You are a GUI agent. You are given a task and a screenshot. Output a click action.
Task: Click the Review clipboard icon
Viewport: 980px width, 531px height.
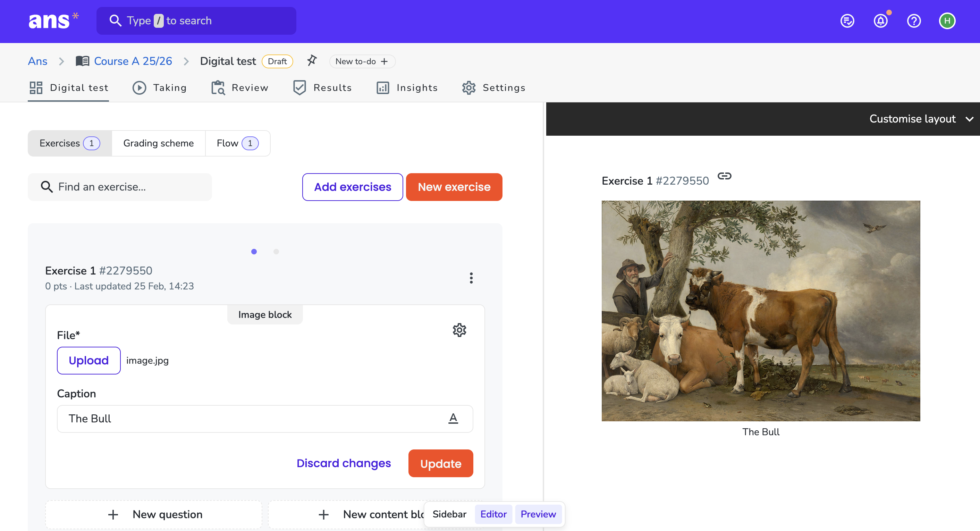(218, 87)
